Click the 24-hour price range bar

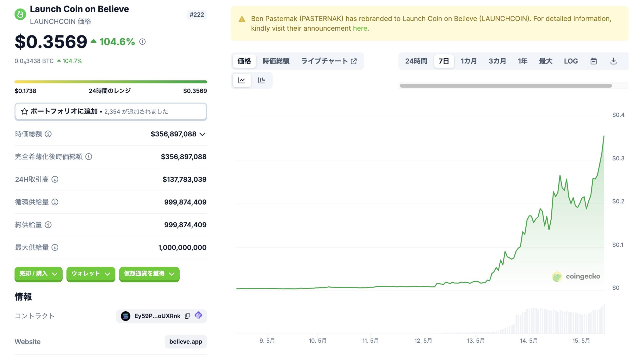111,82
